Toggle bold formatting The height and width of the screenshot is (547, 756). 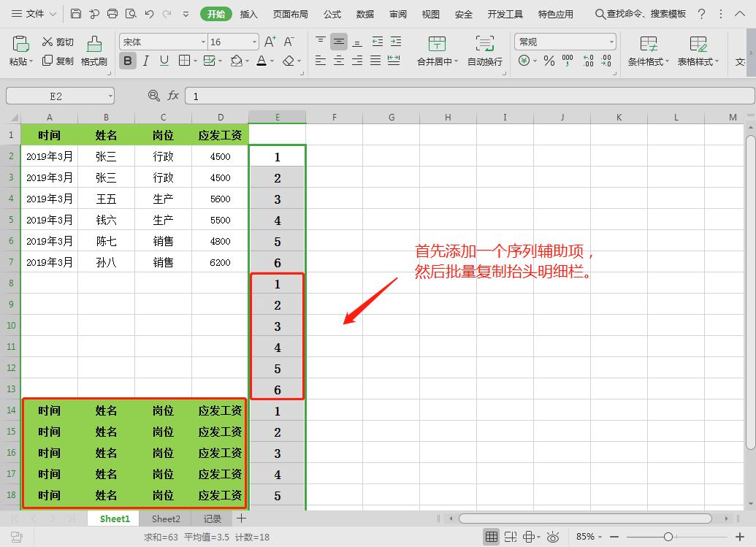(128, 61)
